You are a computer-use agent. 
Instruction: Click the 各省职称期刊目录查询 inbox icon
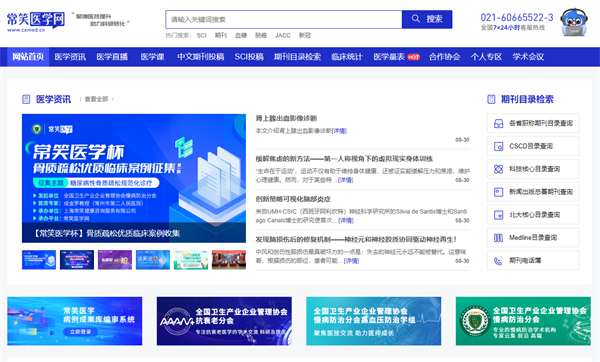coord(499,123)
